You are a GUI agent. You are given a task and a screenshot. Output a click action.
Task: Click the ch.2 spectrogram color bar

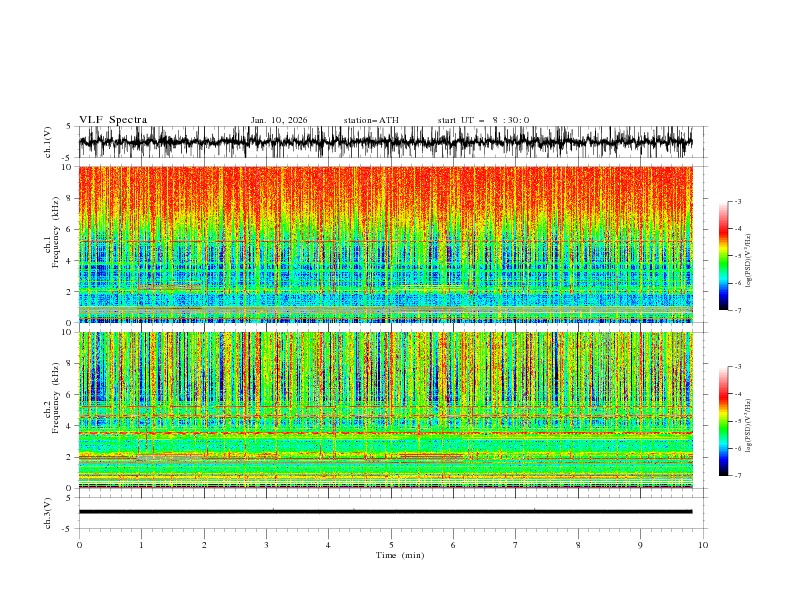click(x=723, y=421)
